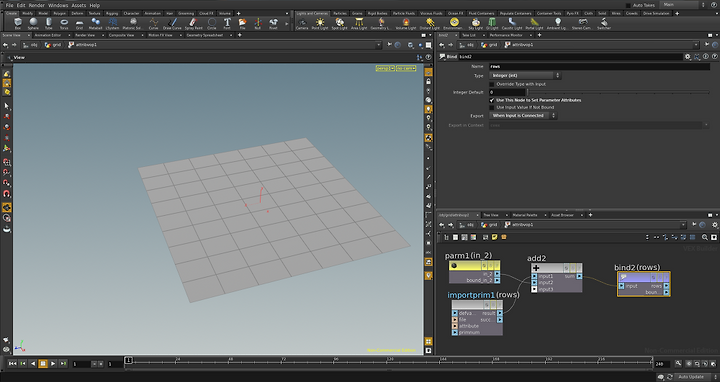The width and height of the screenshot is (720, 382).
Task: Select the L-System shelf tool
Action: [112, 23]
